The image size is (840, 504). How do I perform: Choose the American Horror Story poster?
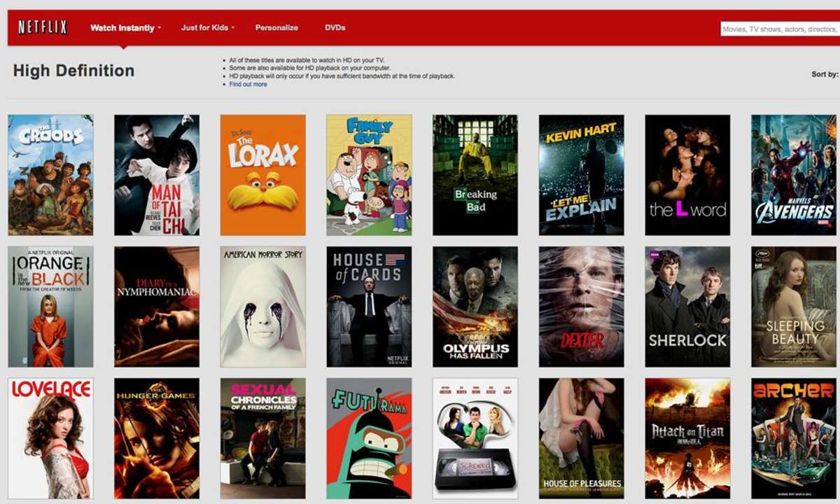pos(262,307)
